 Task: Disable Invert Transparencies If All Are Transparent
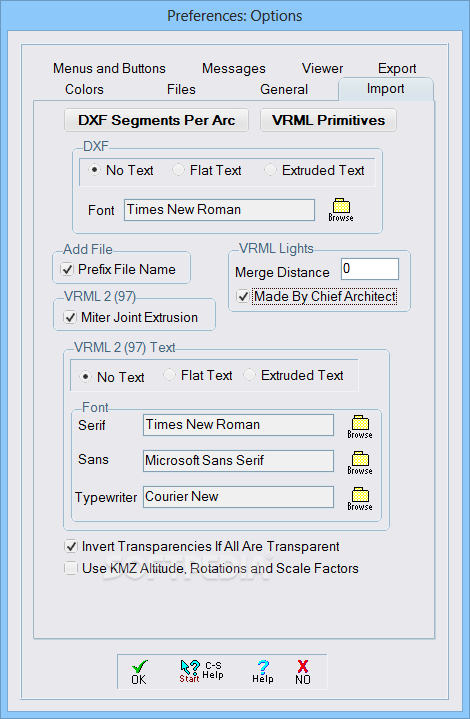tap(71, 547)
